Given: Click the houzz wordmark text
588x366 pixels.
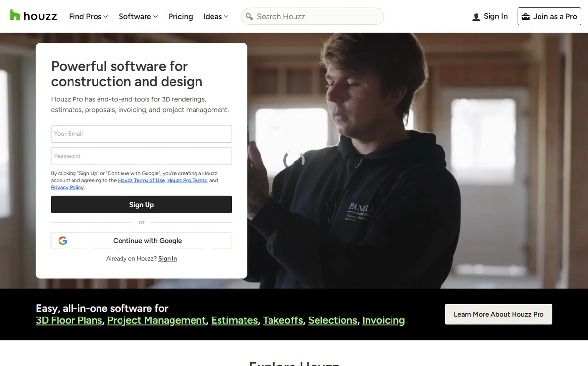Looking at the screenshot, I should 41,16.
